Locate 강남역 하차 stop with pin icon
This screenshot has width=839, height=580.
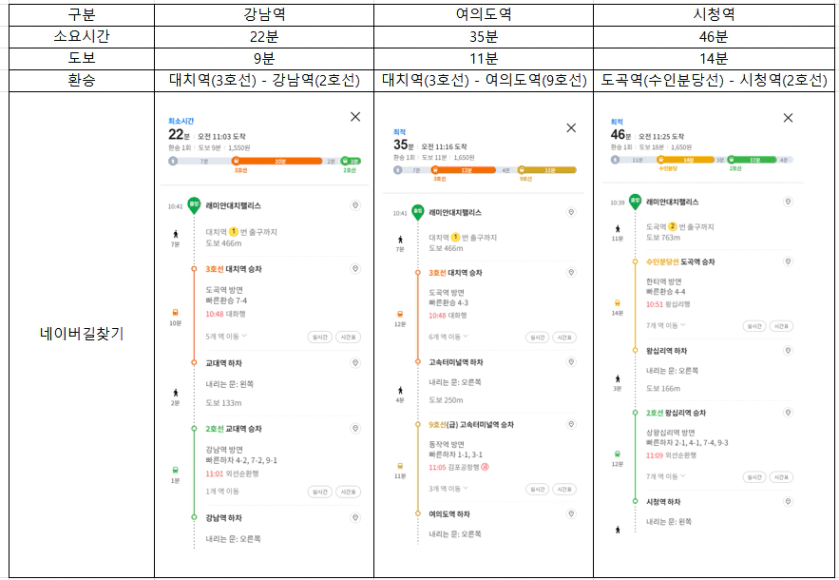pyautogui.click(x=355, y=517)
